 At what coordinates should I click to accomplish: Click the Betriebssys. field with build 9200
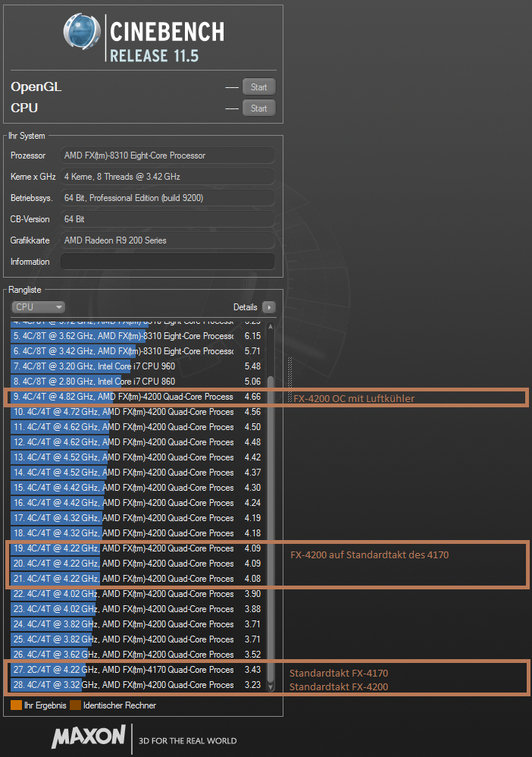tap(167, 198)
